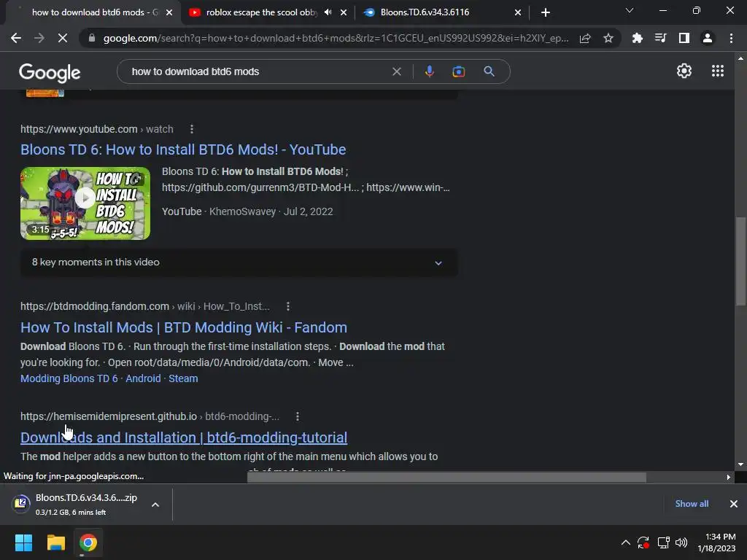Image resolution: width=747 pixels, height=560 pixels.
Task: Click the scroll down arrow of page scrollbar
Action: (740, 464)
